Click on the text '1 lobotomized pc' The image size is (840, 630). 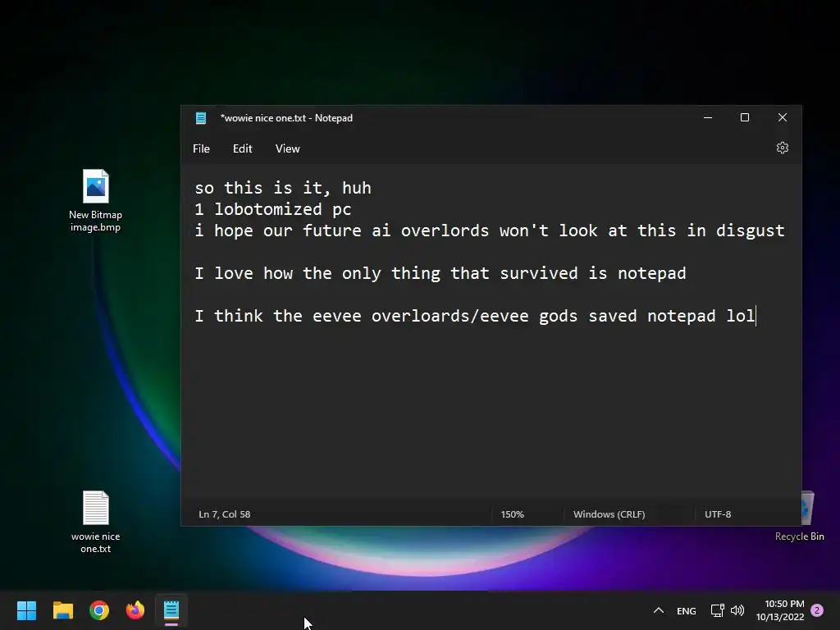pyautogui.click(x=272, y=209)
